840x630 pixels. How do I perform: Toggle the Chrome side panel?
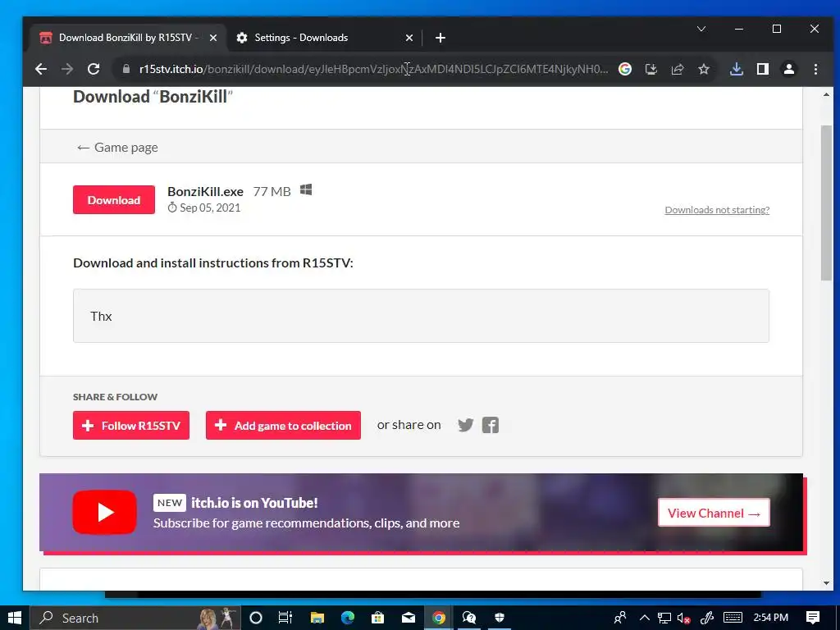pyautogui.click(x=763, y=69)
